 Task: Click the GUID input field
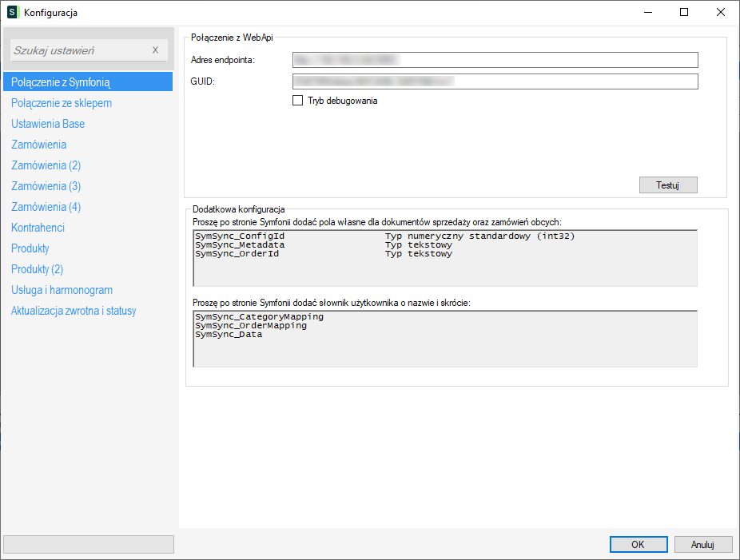point(495,81)
